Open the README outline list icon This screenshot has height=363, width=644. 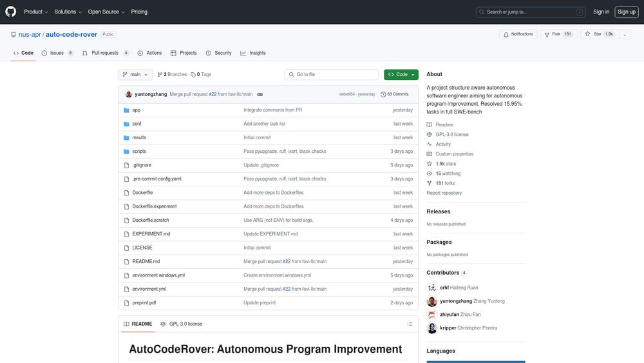410,324
